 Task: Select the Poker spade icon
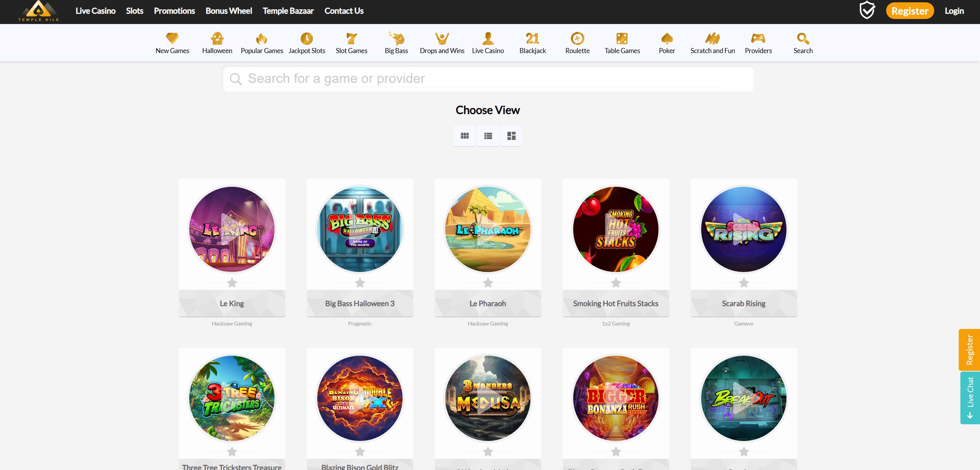(667, 39)
